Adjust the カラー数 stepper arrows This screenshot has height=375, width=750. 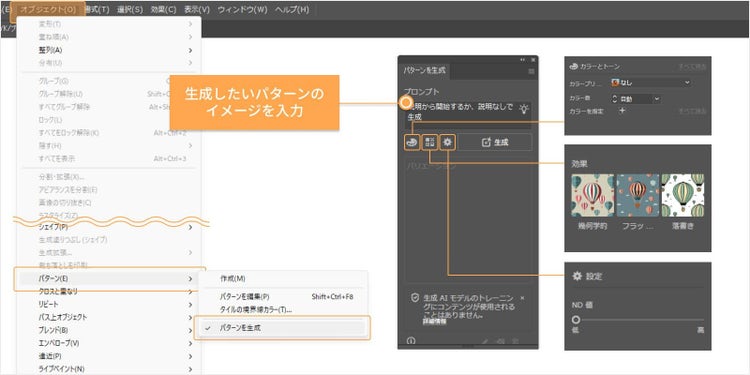[615, 99]
